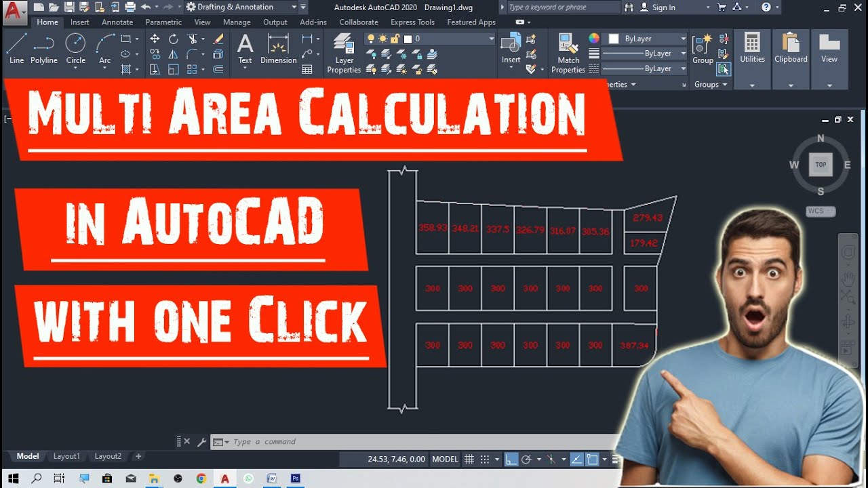Select the Arc tool
The image size is (868, 488).
click(105, 49)
